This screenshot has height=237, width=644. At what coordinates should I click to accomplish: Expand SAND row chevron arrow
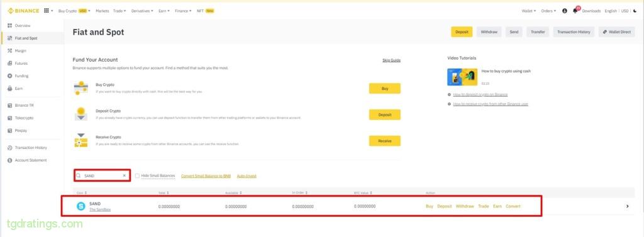627,206
